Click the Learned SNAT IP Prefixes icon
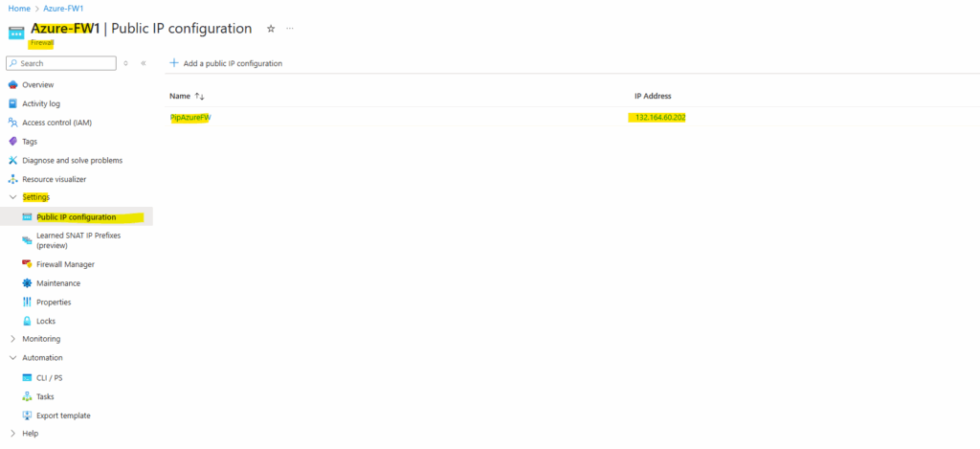 point(27,240)
